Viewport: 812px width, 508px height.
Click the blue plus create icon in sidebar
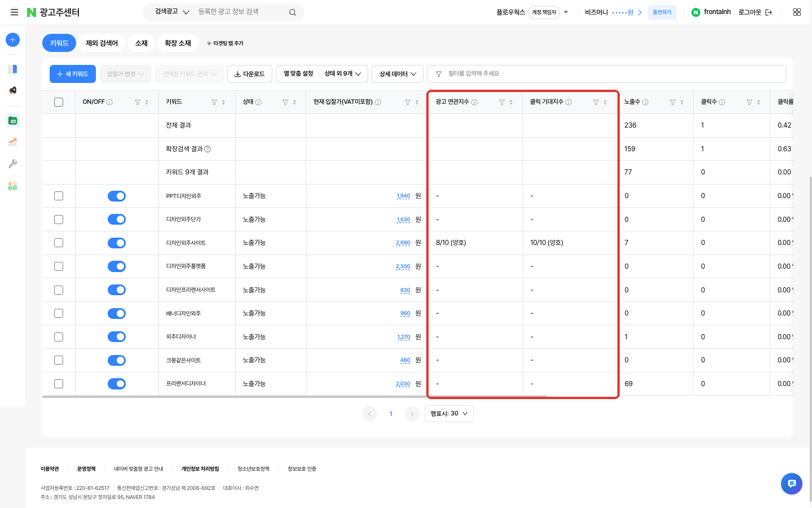pos(12,40)
